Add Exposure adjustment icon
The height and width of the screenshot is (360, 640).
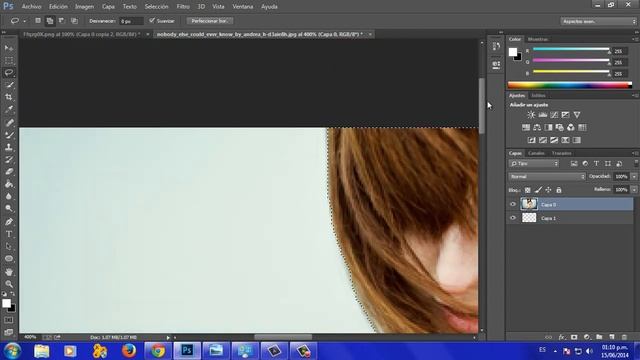(x=565, y=115)
